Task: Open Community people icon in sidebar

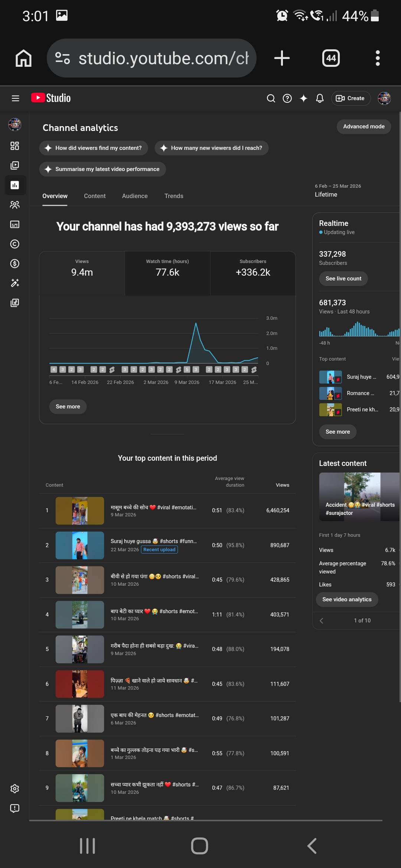Action: pyautogui.click(x=15, y=205)
